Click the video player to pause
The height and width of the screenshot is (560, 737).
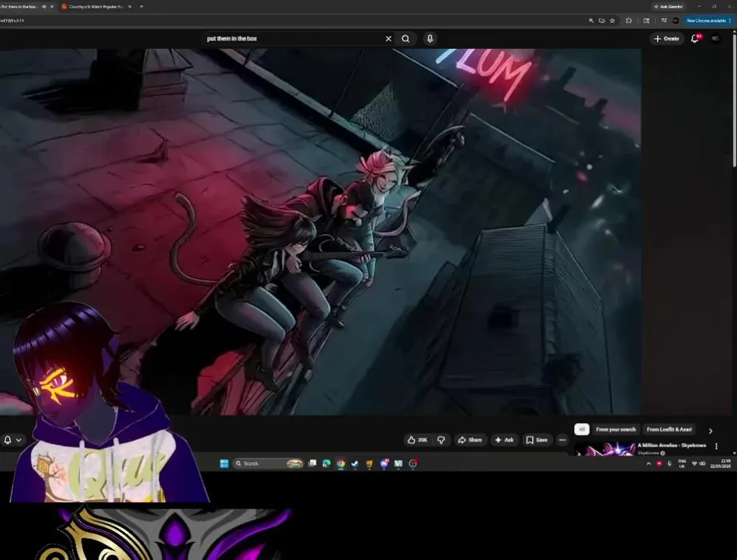pyautogui.click(x=320, y=232)
